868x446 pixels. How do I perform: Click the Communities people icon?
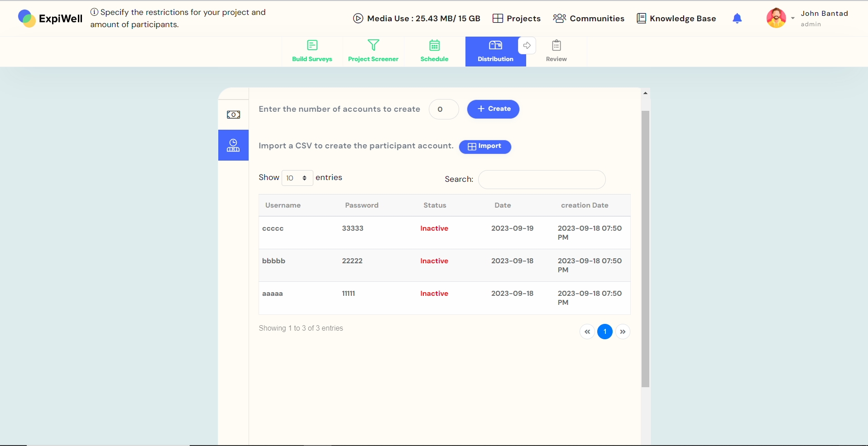pos(560,18)
